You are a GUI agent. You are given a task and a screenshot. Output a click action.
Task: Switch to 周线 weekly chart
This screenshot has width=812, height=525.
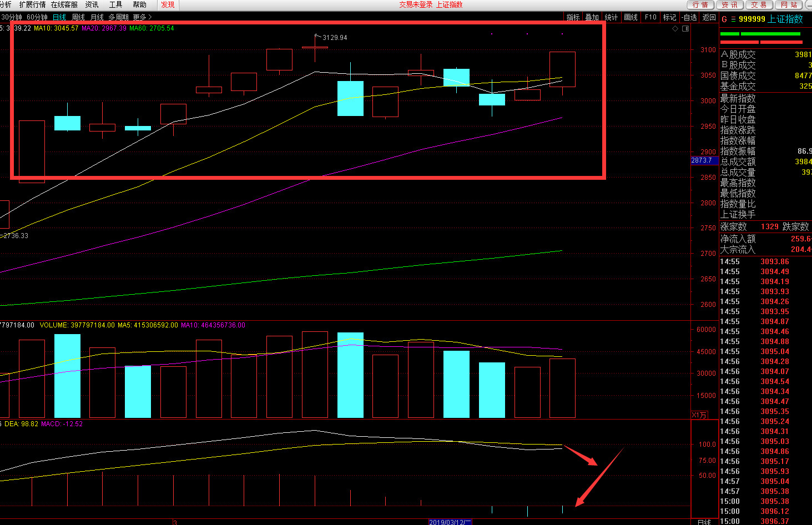coord(78,17)
